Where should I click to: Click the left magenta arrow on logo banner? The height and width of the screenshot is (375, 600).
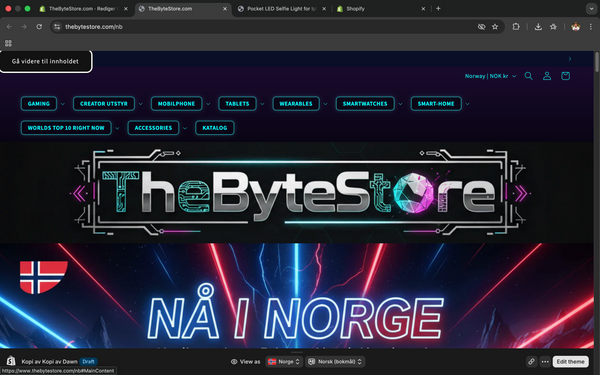coord(79,193)
